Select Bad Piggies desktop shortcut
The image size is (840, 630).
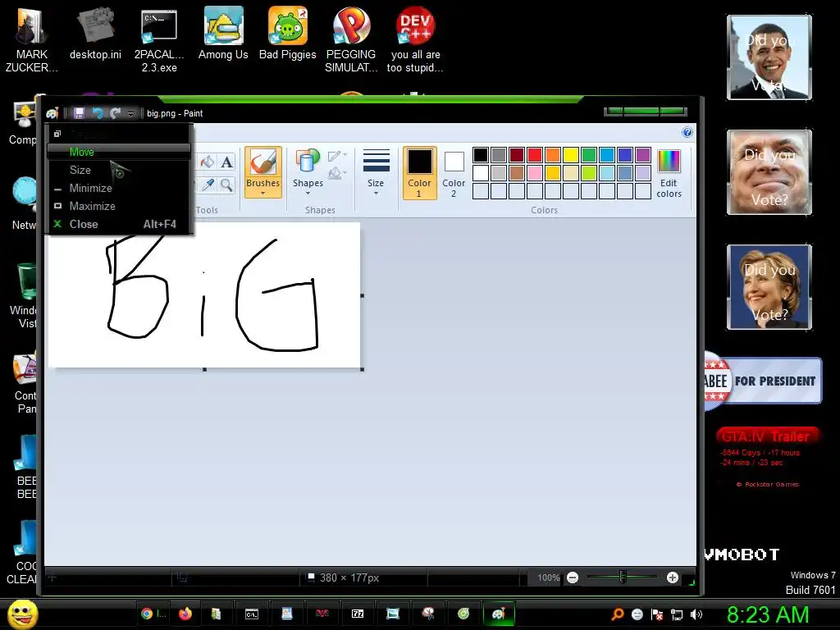click(288, 33)
